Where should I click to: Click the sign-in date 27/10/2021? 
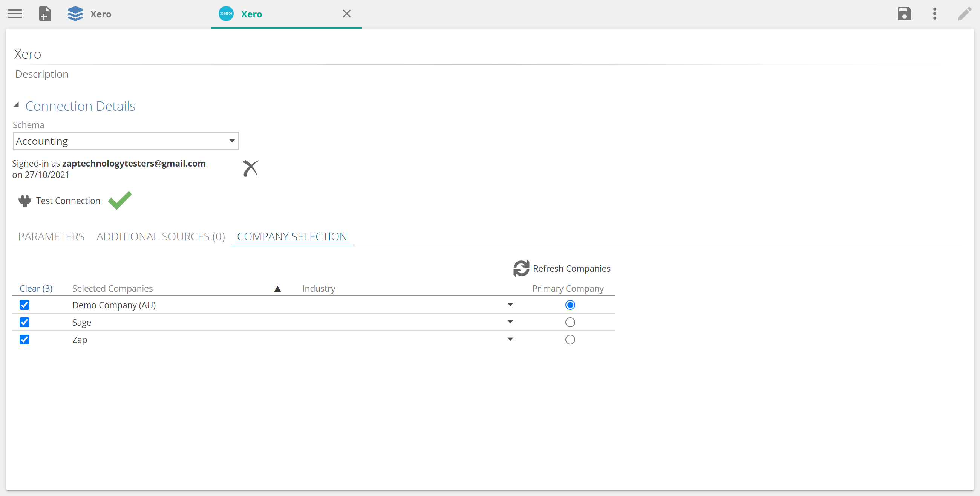[x=47, y=175]
